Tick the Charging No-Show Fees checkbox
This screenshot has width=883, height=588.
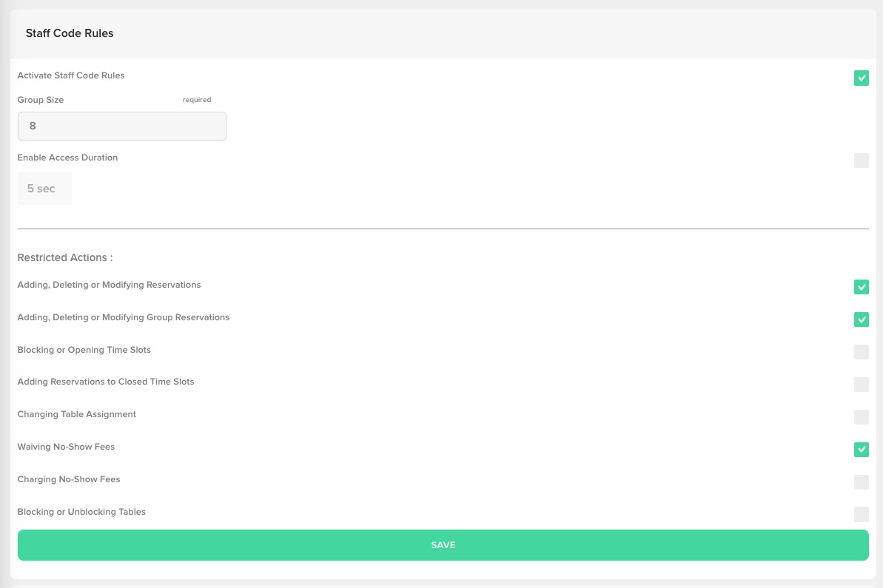(x=861, y=482)
